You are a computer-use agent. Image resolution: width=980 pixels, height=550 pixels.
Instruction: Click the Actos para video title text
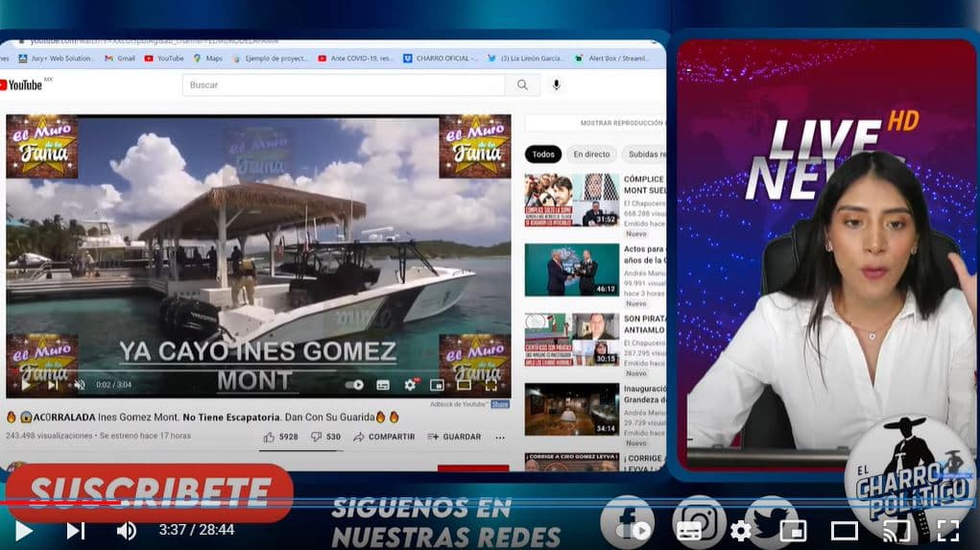pos(644,254)
